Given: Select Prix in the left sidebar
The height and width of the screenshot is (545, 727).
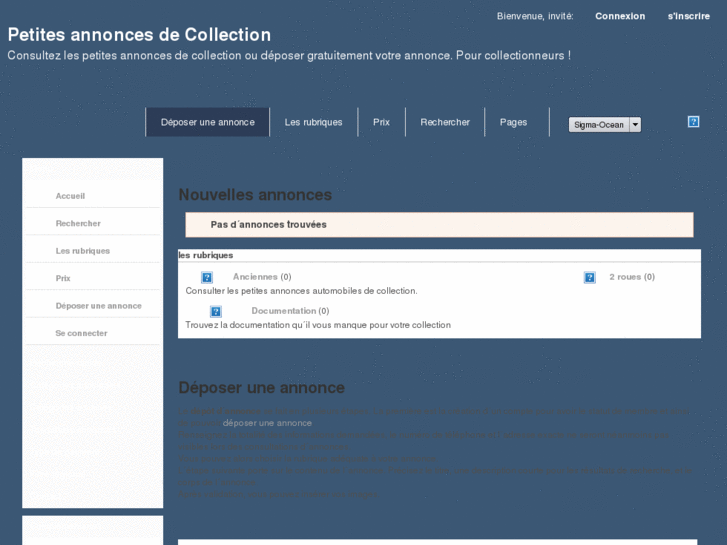Looking at the screenshot, I should tap(63, 278).
